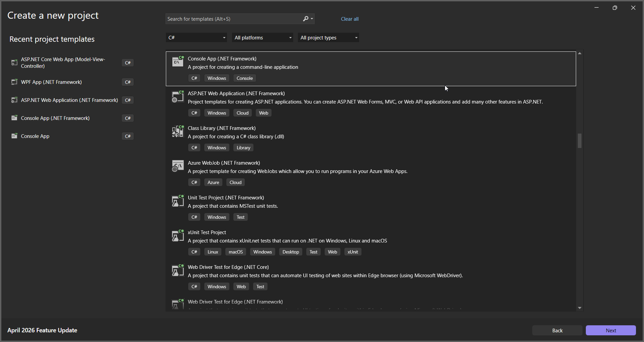Screen dimensions: 644x342
Task: Click the search magnifier icon
Action: pyautogui.click(x=306, y=19)
